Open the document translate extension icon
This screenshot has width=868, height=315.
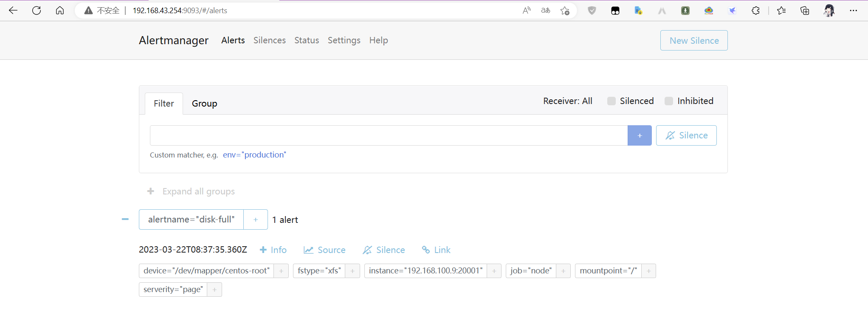[638, 11]
